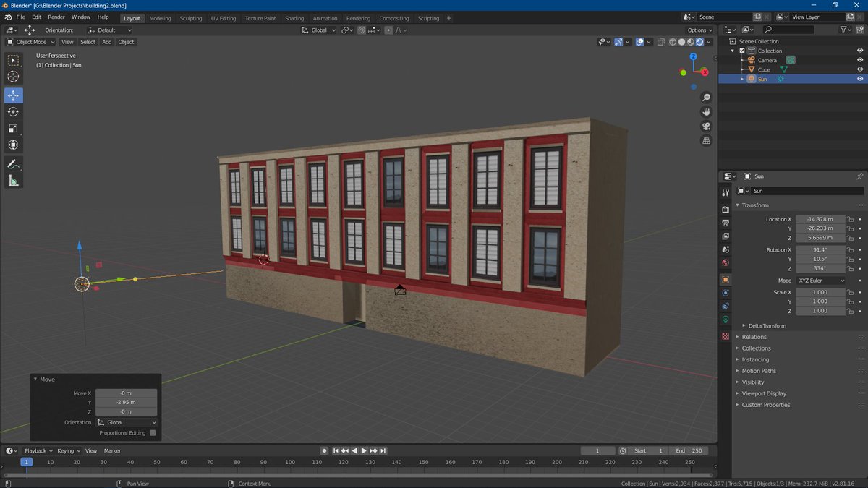
Task: Select the Rotate tool in the toolbar
Action: (13, 112)
